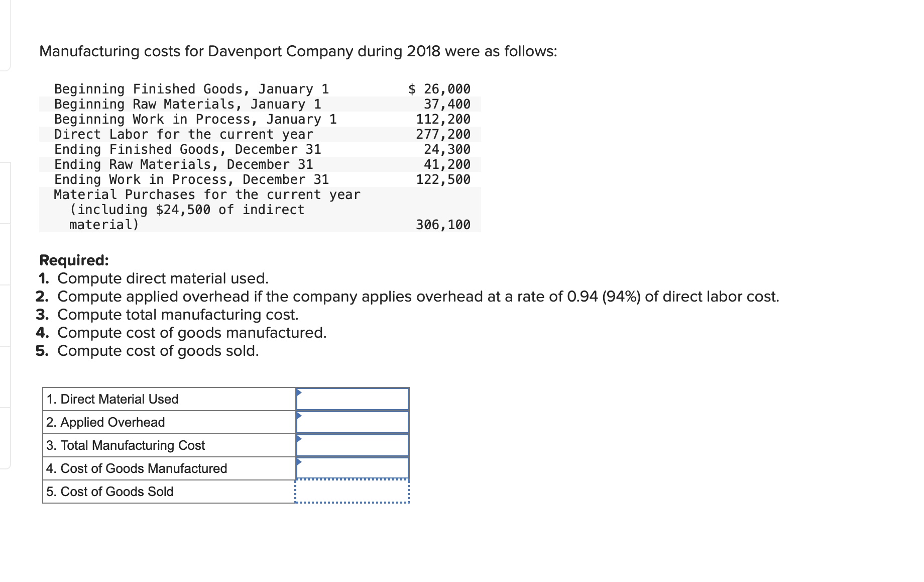Click the blue flag marker on Direct Material Used cell
The width and height of the screenshot is (924, 582).
click(300, 393)
